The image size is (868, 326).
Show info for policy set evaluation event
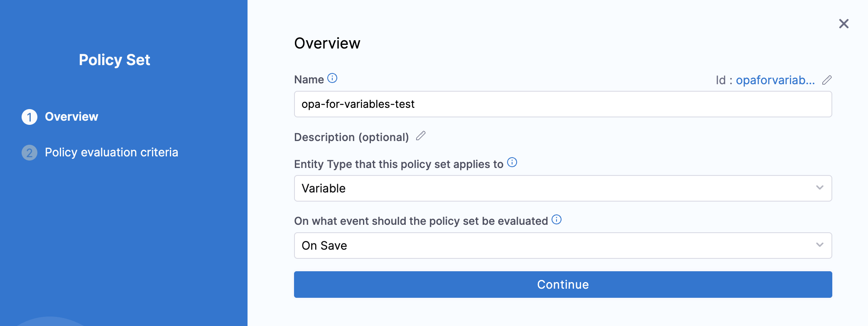pyautogui.click(x=557, y=220)
